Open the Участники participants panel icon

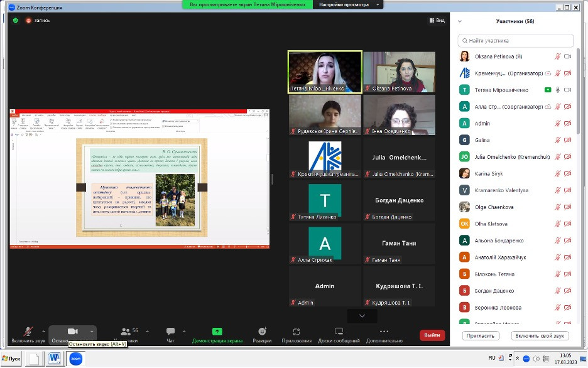[x=126, y=332]
